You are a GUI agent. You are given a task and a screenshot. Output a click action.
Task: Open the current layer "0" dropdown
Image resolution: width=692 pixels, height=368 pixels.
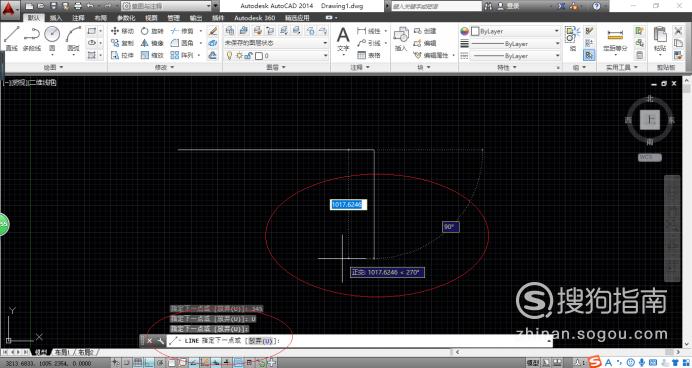click(277, 56)
